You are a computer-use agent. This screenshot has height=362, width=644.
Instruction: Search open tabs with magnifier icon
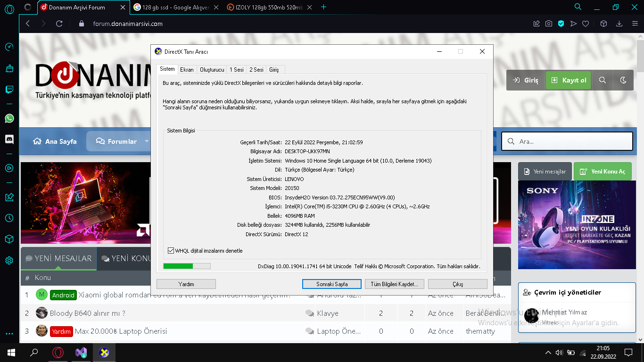click(578, 7)
